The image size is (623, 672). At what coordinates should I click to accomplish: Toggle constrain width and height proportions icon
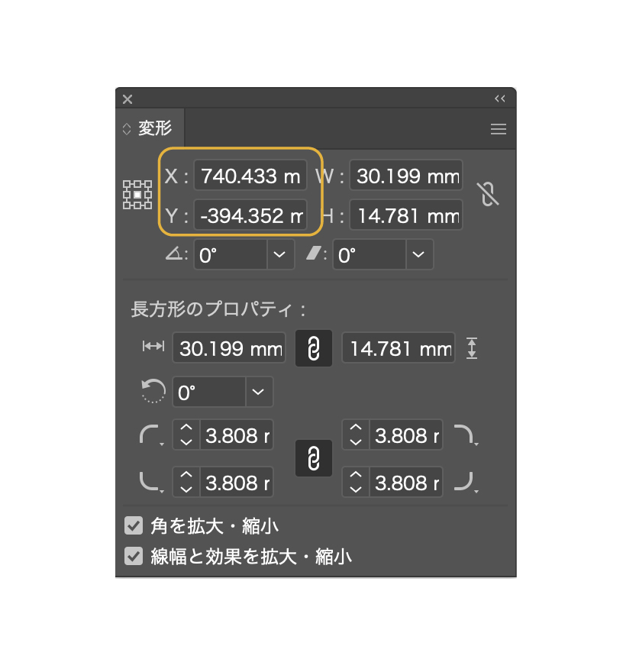tap(488, 194)
